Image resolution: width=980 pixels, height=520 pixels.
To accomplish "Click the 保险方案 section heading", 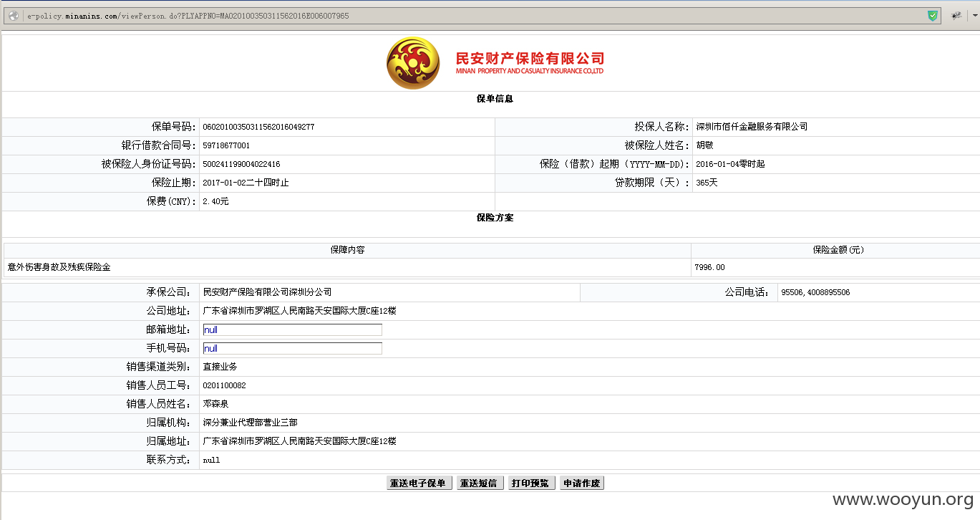I will pyautogui.click(x=495, y=217).
